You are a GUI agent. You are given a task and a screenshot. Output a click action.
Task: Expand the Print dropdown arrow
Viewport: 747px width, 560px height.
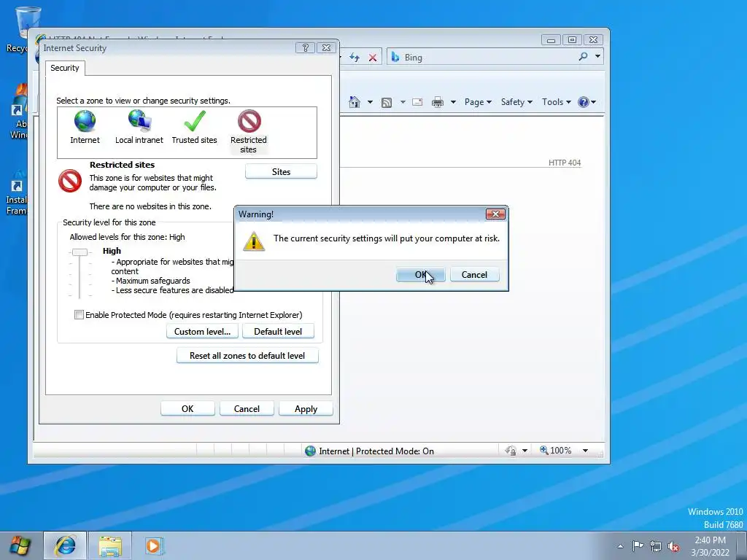click(x=454, y=102)
